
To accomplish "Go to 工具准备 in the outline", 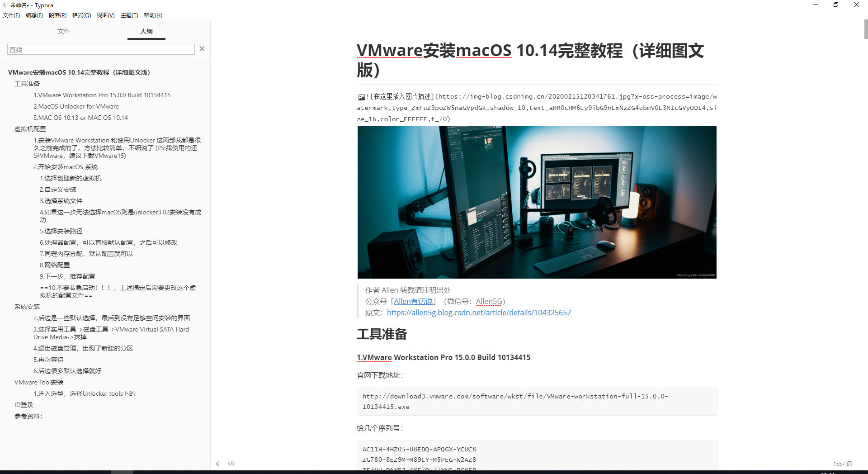I will coord(27,84).
